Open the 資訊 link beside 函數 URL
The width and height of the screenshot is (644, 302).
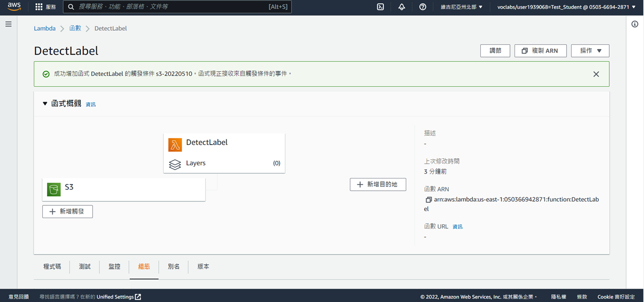457,227
